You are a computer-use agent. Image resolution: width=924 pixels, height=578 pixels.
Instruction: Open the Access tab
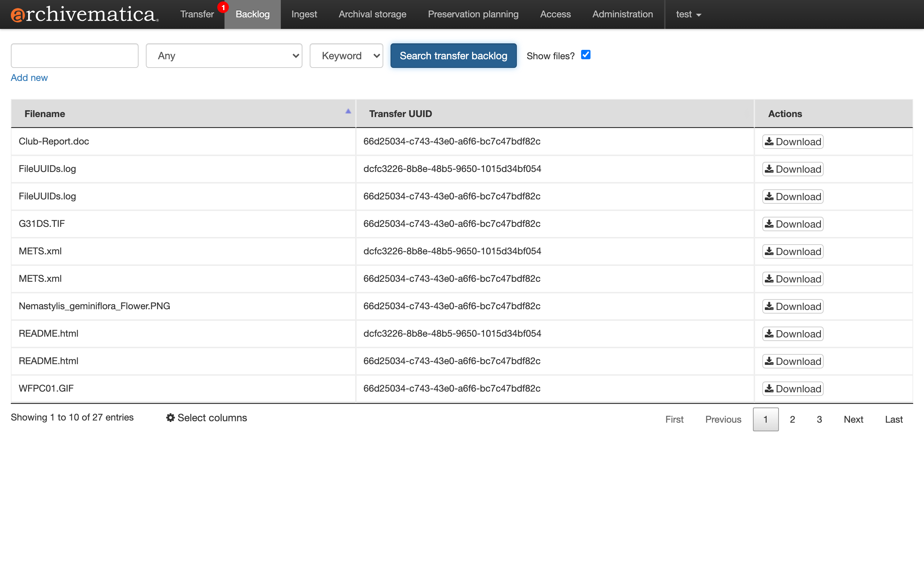coord(555,14)
